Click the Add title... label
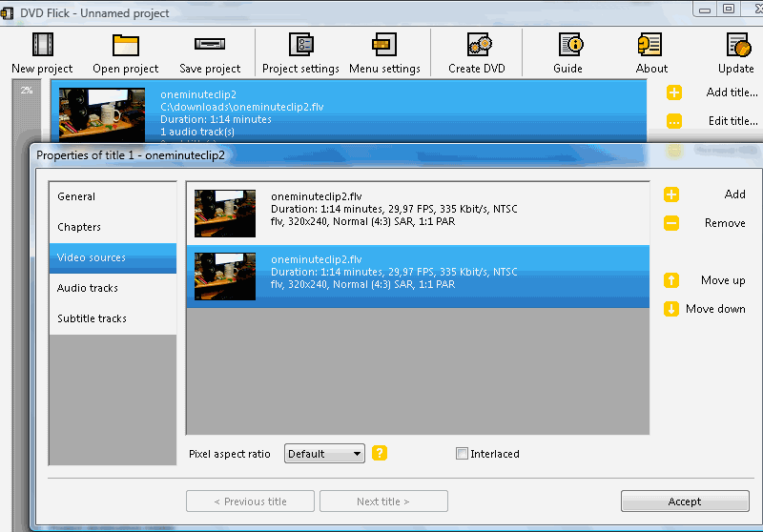 732,92
